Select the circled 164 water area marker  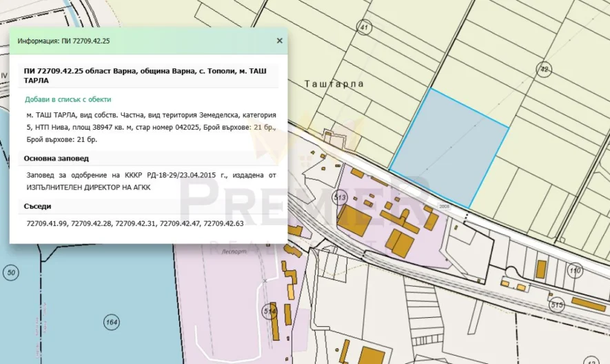(x=111, y=321)
